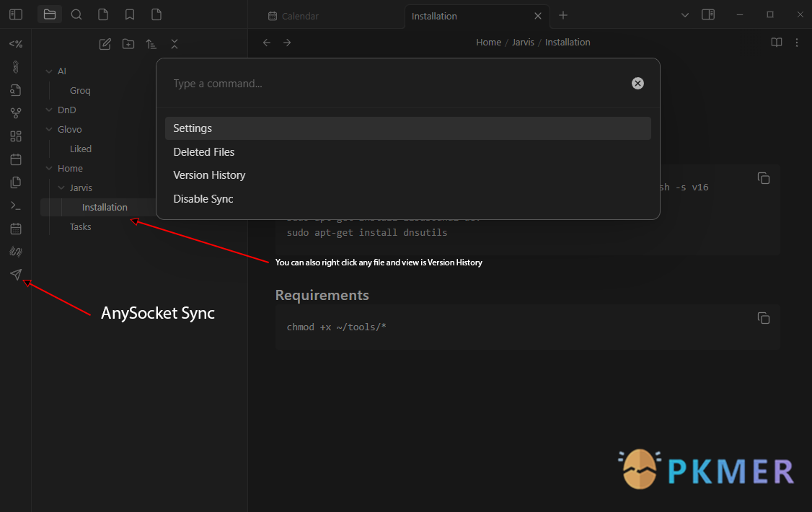
Task: Switch to the Calendar tab
Action: 293,16
